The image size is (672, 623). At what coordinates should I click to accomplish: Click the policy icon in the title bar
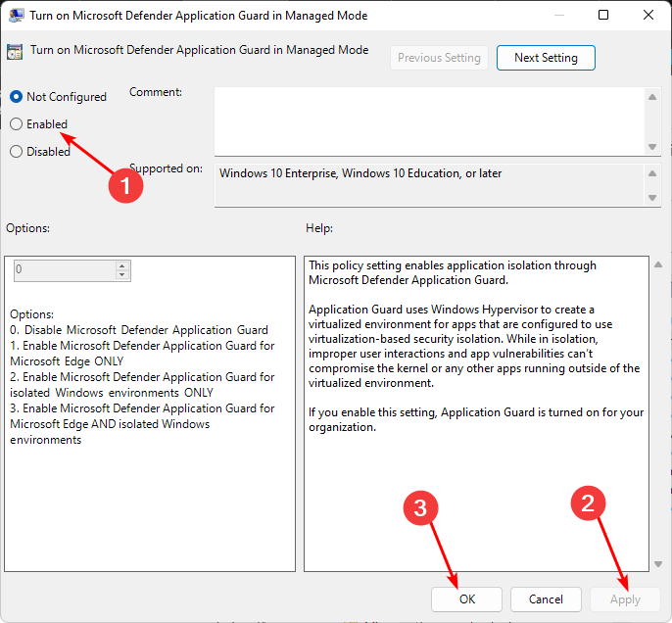18,16
